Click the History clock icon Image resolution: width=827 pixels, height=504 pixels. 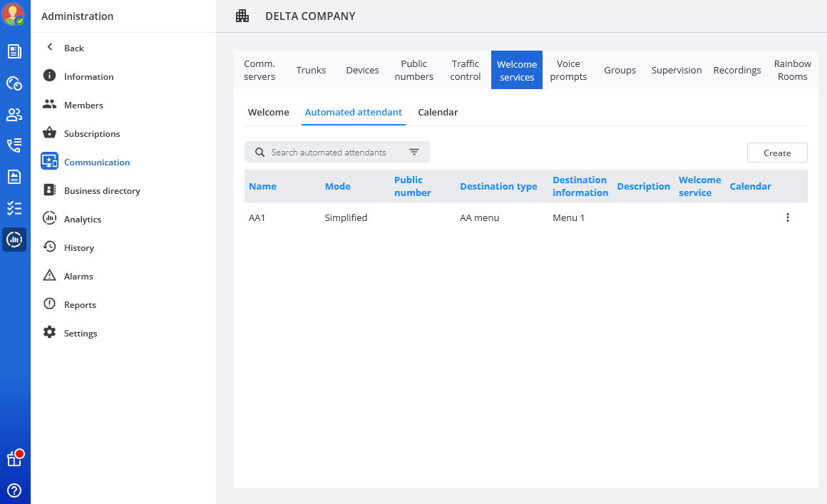(x=49, y=247)
